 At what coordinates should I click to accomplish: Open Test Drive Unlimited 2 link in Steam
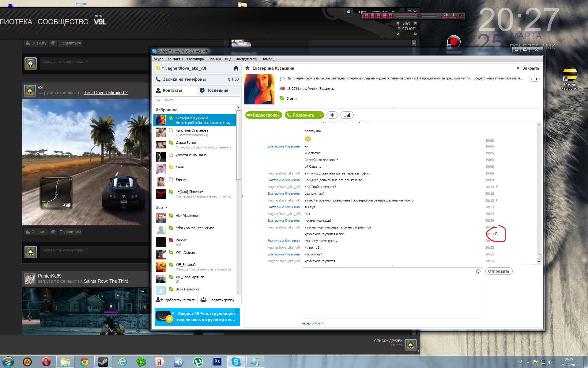pos(106,93)
